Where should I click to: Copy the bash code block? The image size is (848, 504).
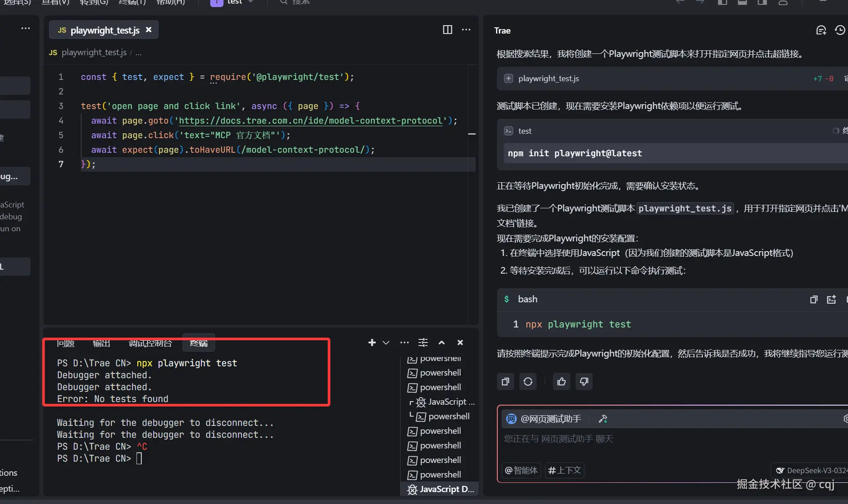click(x=814, y=299)
